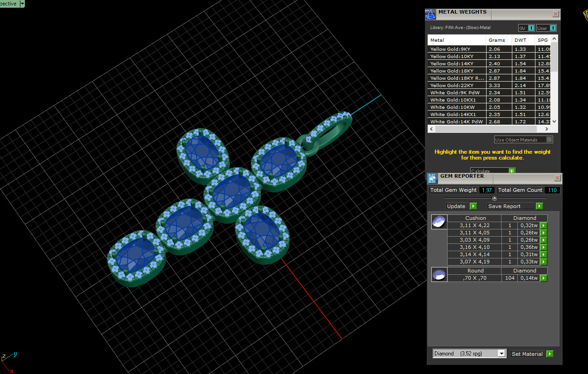Click the Gem Reporter panel icon
588x374 pixels.
[432, 178]
